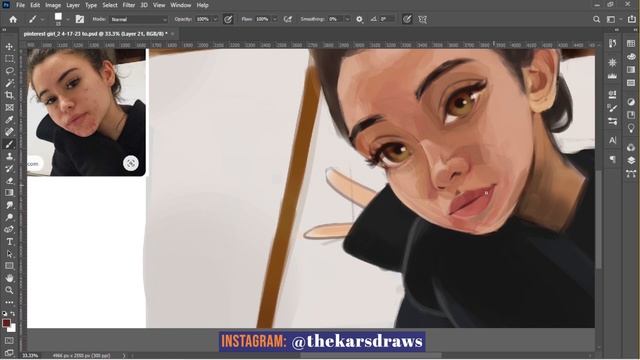The height and width of the screenshot is (360, 640).
Task: Select the Rectangle shape tool
Action: (9, 266)
